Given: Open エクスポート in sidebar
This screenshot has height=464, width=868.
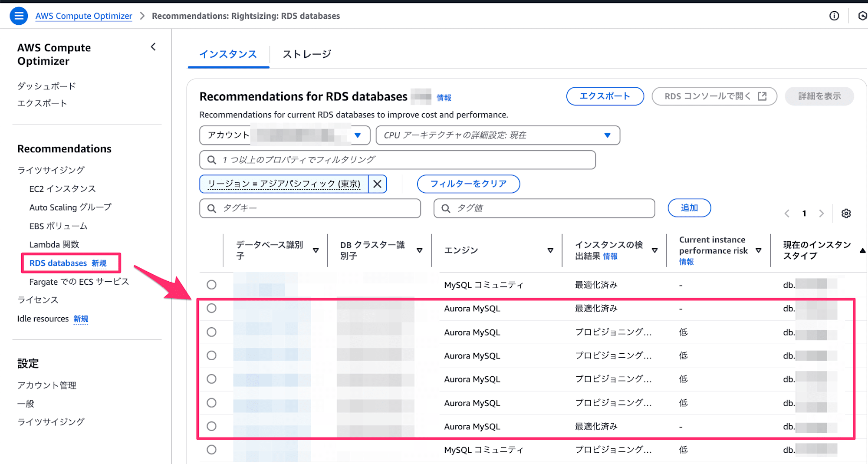Looking at the screenshot, I should (42, 103).
